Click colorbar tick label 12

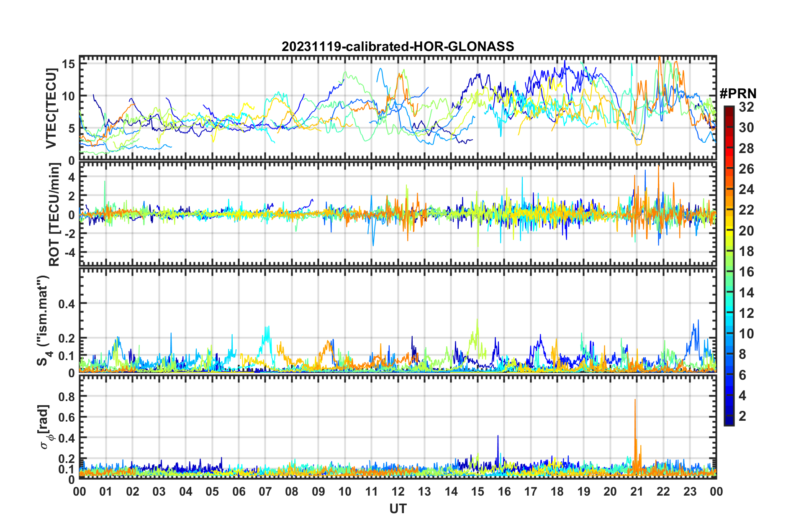click(x=746, y=313)
